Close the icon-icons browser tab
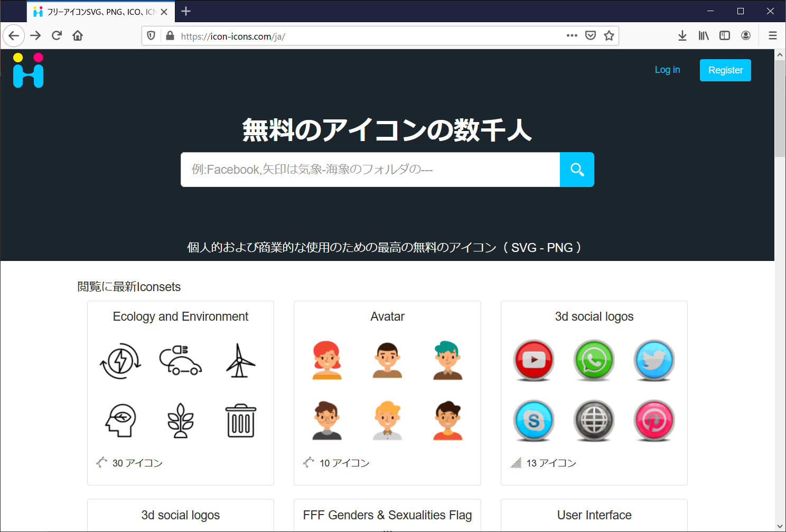The image size is (786, 532). coord(164,12)
